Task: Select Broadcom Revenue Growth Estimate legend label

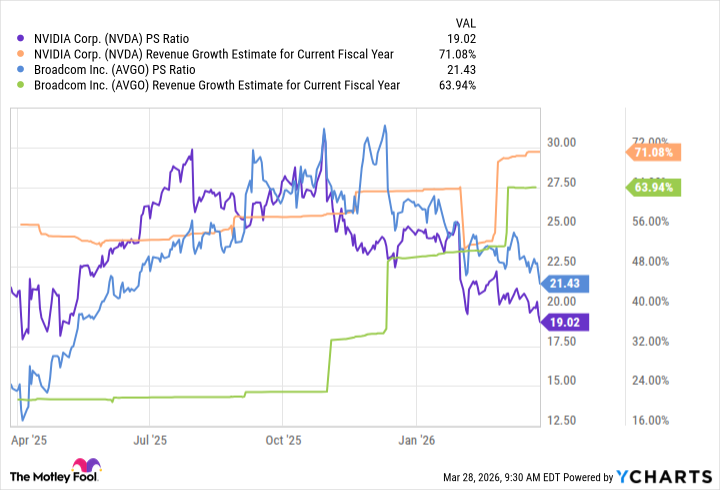Action: [217, 85]
